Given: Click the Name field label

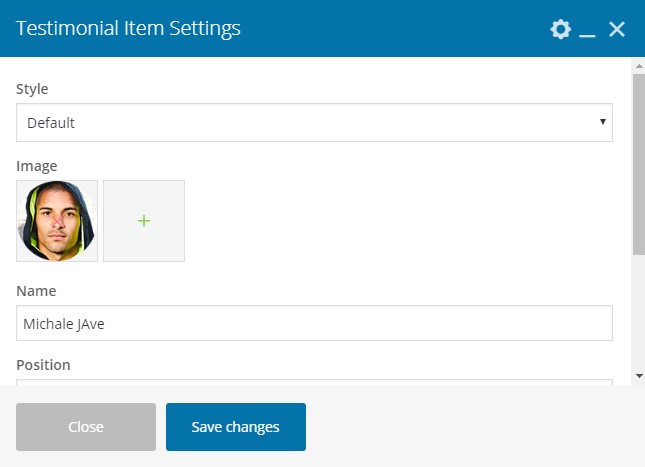Looking at the screenshot, I should [36, 291].
